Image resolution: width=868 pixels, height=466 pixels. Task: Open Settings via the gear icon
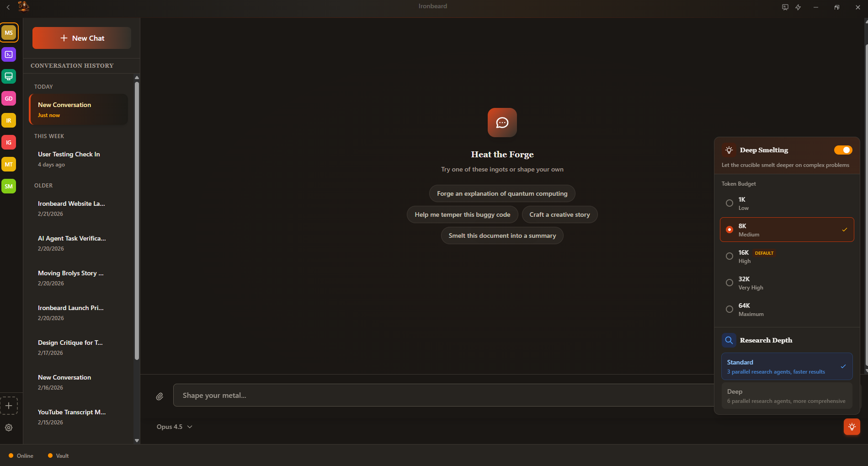click(9, 428)
